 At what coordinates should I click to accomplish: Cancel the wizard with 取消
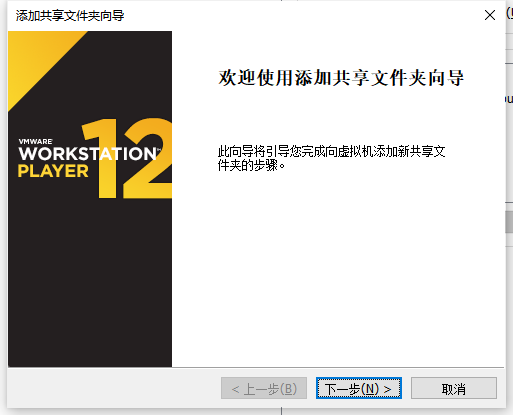[x=454, y=388]
